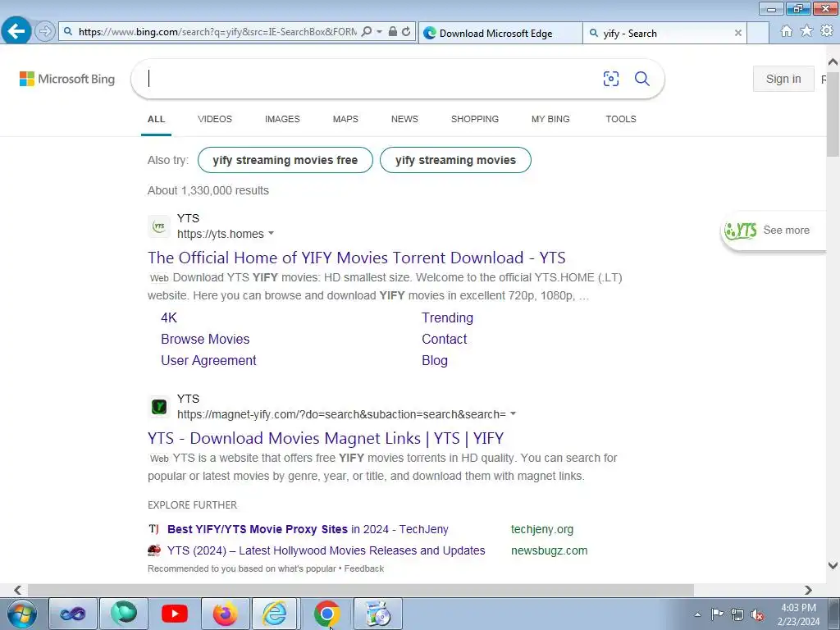Viewport: 840px width, 630px height.
Task: Select the SHOPPING tab
Action: [475, 119]
